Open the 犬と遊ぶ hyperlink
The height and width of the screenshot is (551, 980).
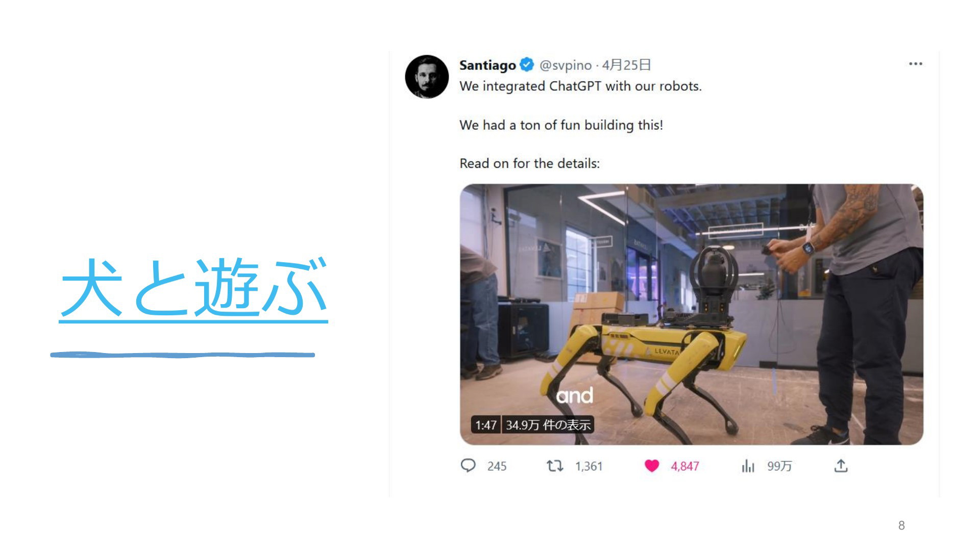point(193,287)
